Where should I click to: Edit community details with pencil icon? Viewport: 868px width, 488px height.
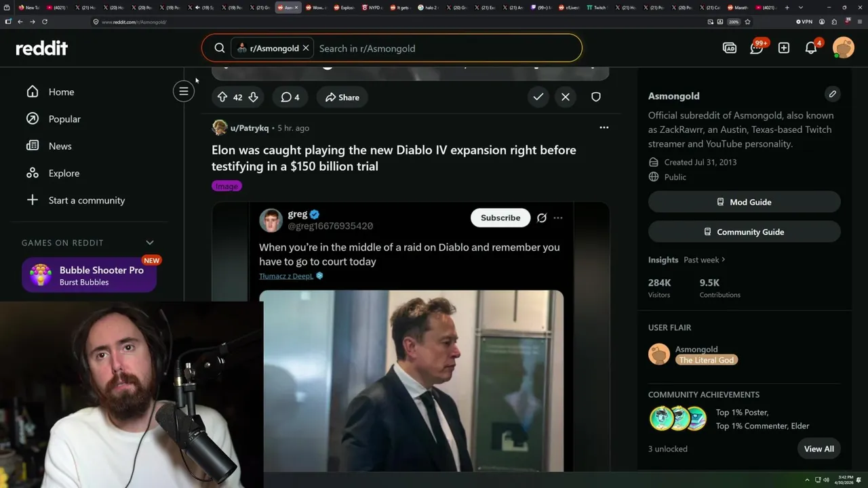[832, 94]
